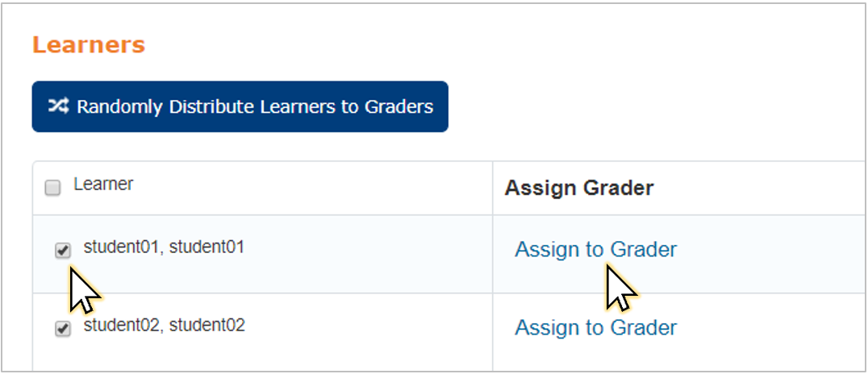Tick the select-all Learner header checkbox

tap(52, 189)
